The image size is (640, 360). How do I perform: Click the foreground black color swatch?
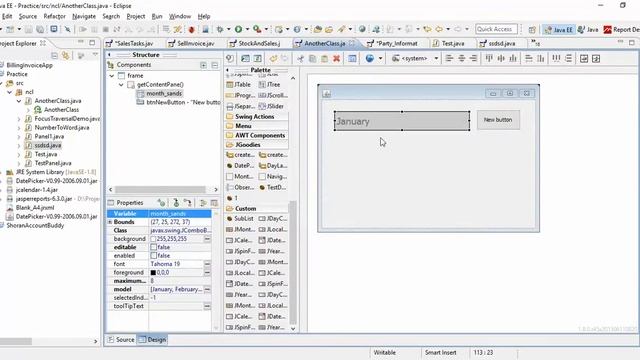[153, 272]
